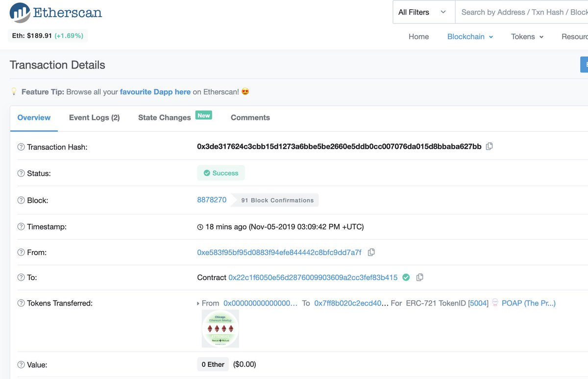Expand the token transfer arrow before From

pos(198,304)
